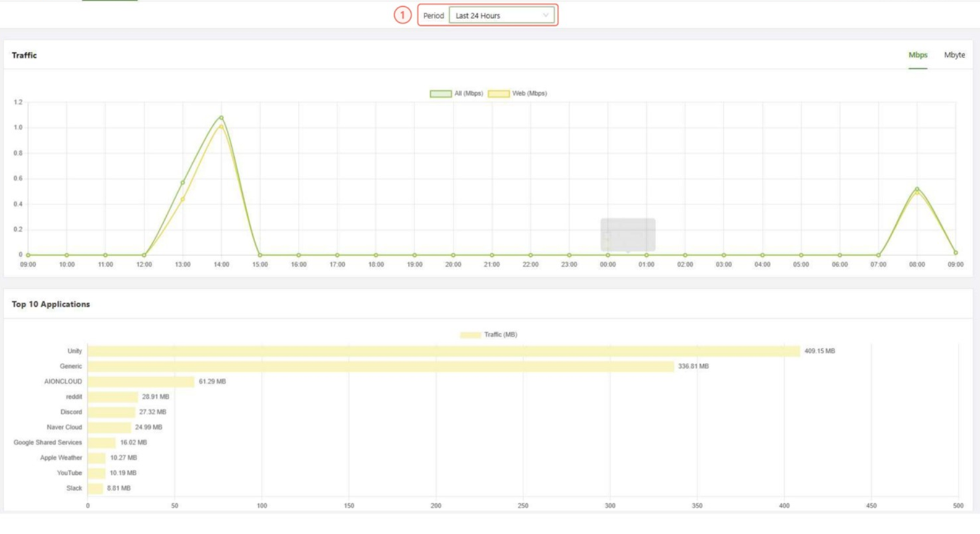This screenshot has width=980, height=534.
Task: Select the Google Shared Services bar
Action: (x=101, y=443)
